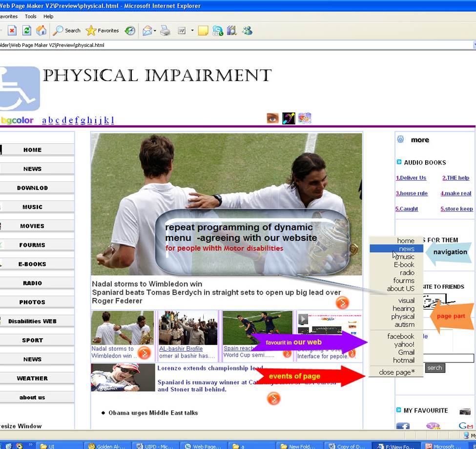
Task: Click the DOWNLOD sidebar button
Action: pyautogui.click(x=32, y=188)
